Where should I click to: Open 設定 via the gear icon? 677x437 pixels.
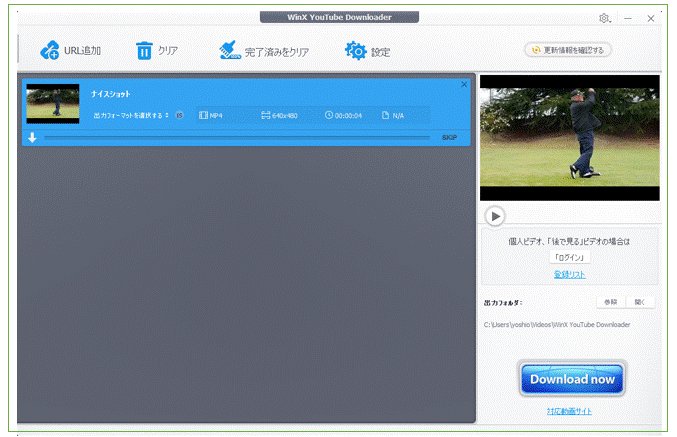click(355, 51)
